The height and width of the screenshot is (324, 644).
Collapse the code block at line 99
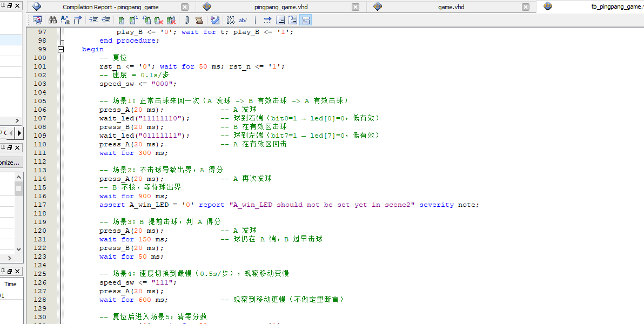[61, 49]
